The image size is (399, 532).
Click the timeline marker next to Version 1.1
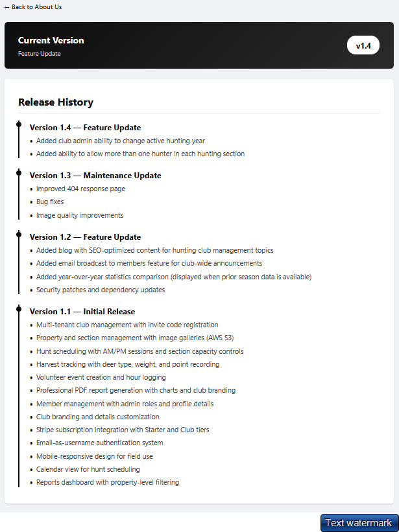pos(19,308)
